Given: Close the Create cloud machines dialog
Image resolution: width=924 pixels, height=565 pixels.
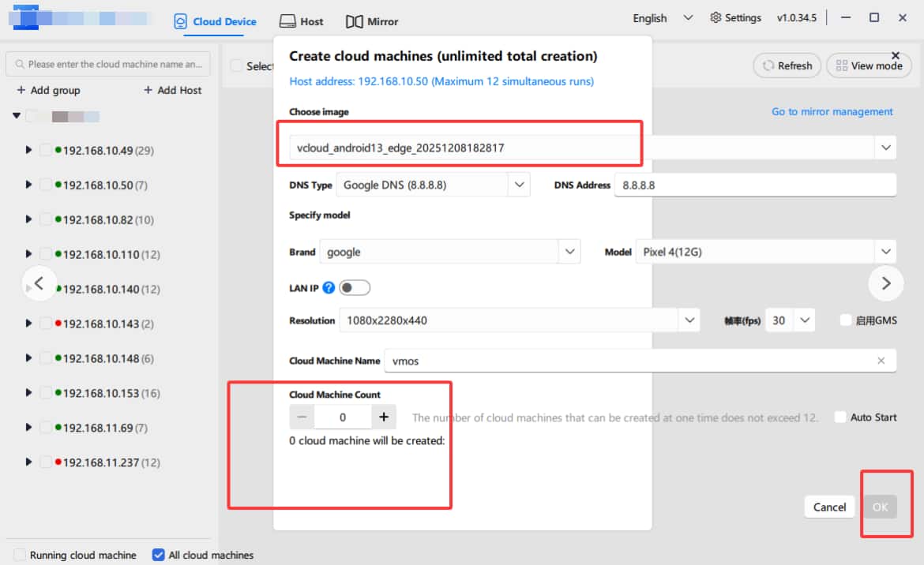Looking at the screenshot, I should (x=895, y=55).
